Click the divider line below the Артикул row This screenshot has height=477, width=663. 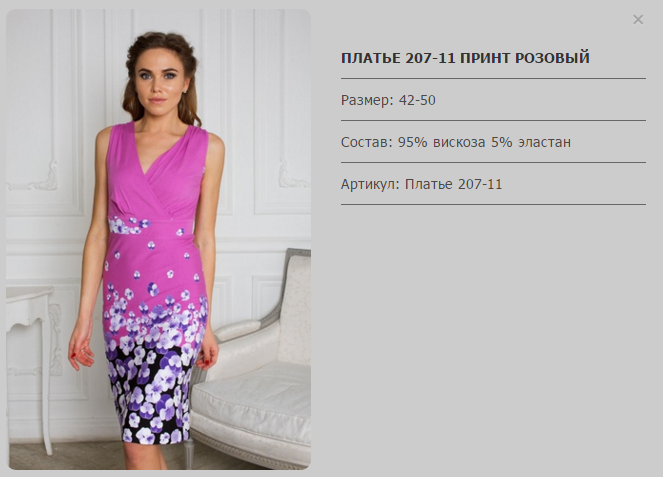(493, 205)
